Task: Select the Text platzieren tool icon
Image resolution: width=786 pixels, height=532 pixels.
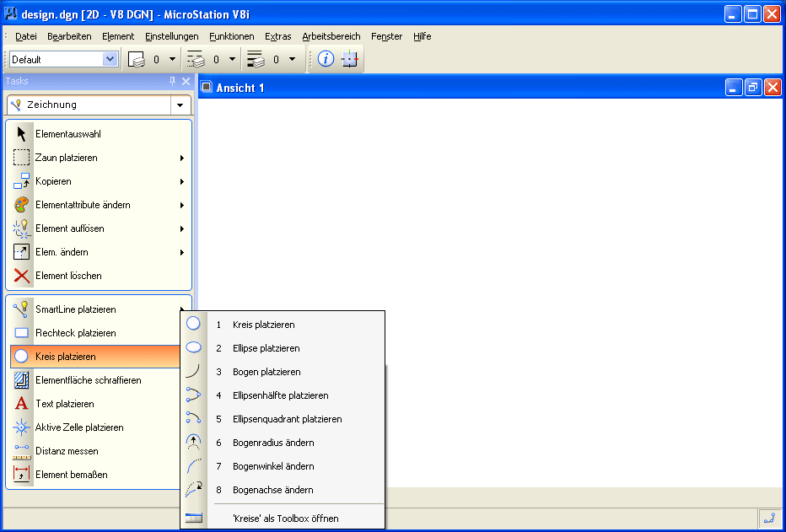Action: [22, 404]
